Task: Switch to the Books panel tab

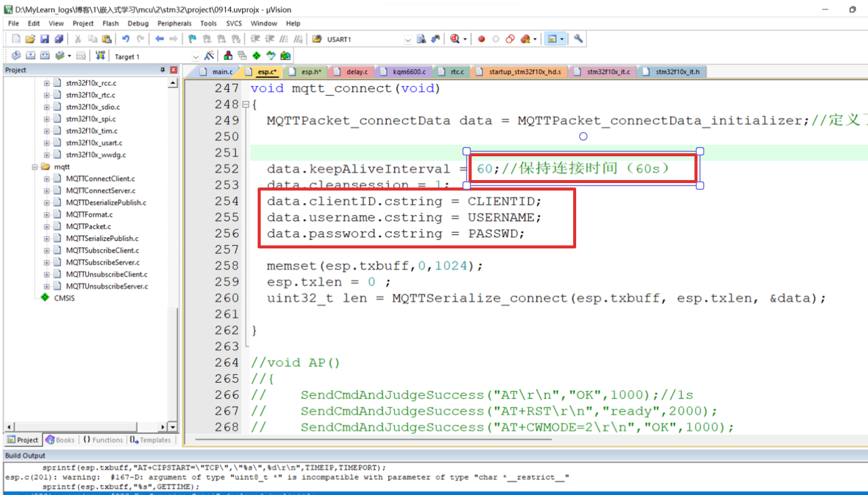Action: click(60, 440)
